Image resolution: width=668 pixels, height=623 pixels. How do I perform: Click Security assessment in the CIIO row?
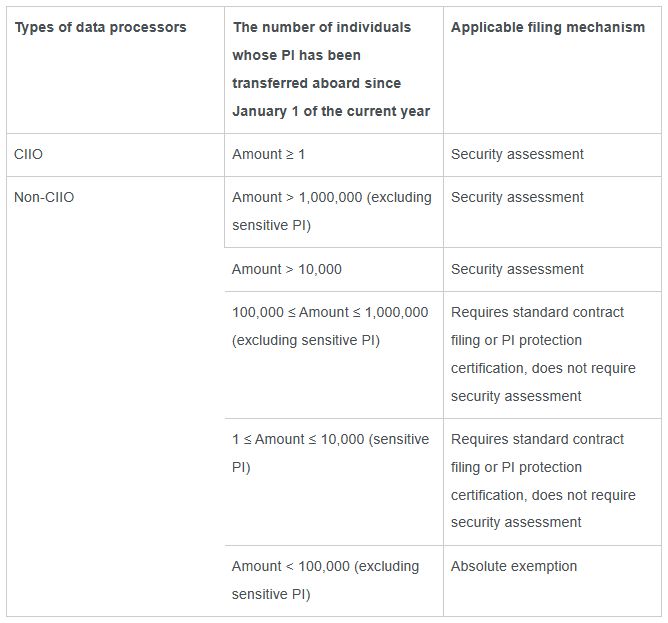[517, 154]
